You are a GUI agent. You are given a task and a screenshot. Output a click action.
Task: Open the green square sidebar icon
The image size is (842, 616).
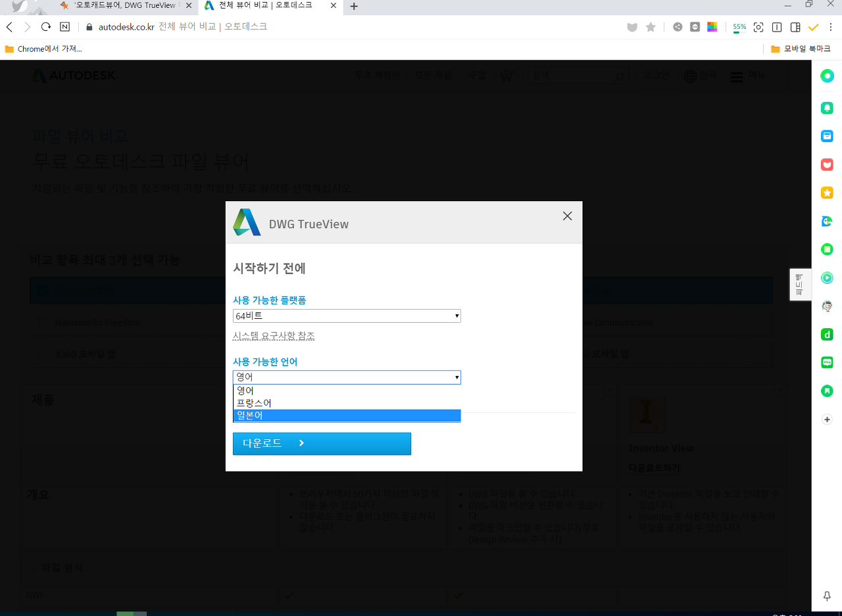click(x=827, y=249)
